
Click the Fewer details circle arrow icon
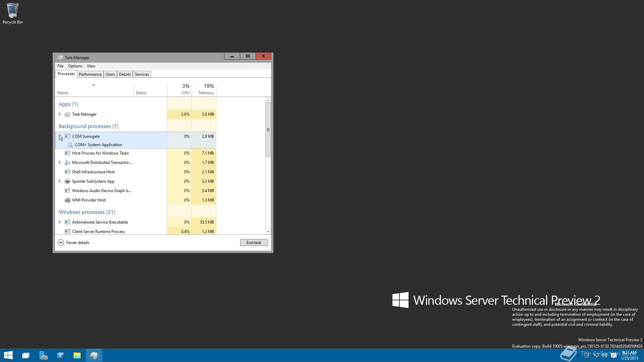tap(61, 243)
